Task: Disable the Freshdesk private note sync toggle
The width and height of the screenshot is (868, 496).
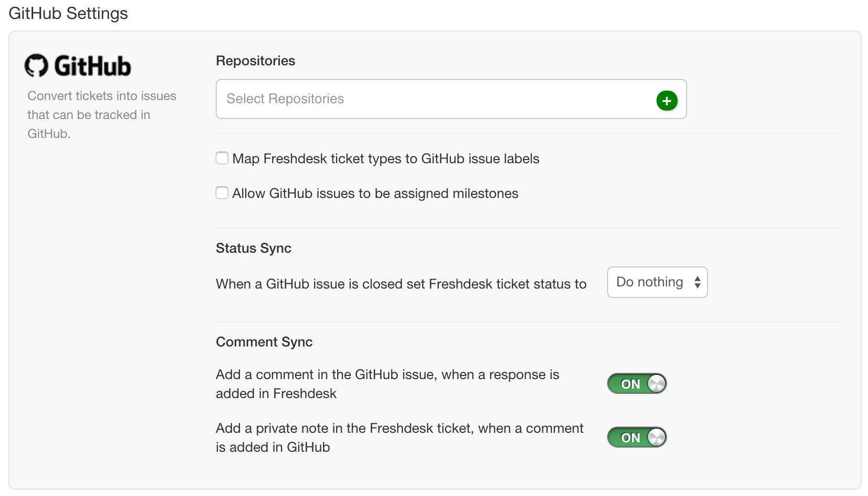Action: coord(637,438)
